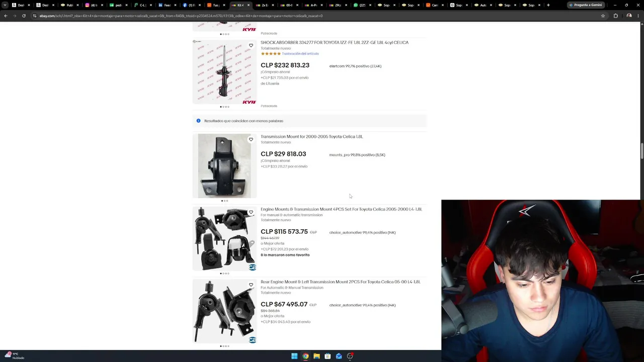
Task: Click the page vertical scrollbar thumb
Action: (642, 151)
